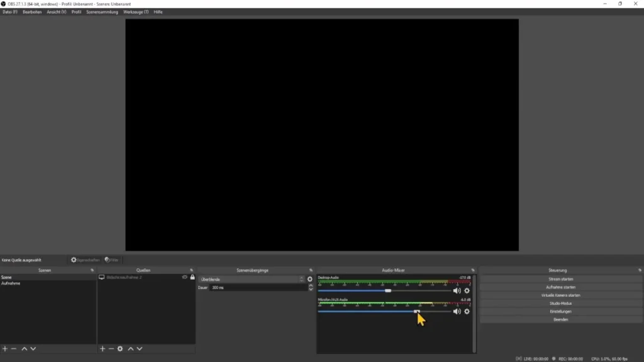The height and width of the screenshot is (362, 644).
Task: Add a new scene with the plus icon
Action: tap(6, 349)
